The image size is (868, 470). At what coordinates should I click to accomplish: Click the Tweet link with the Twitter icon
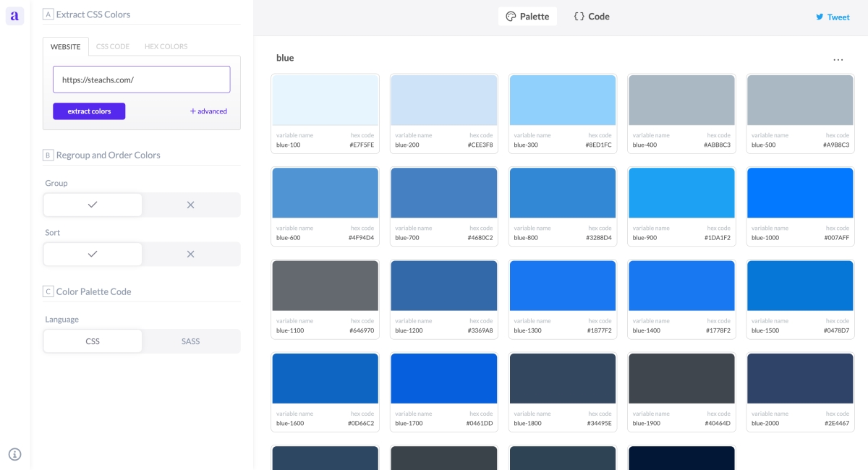click(833, 17)
